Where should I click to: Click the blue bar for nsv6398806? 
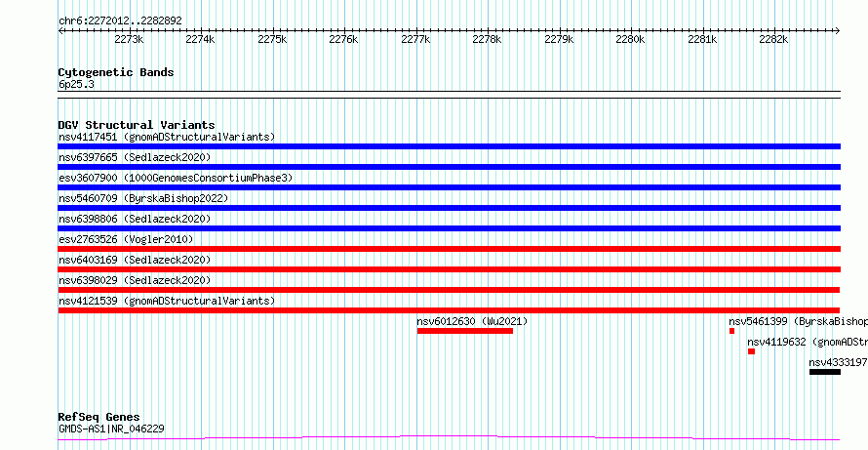[x=449, y=228]
